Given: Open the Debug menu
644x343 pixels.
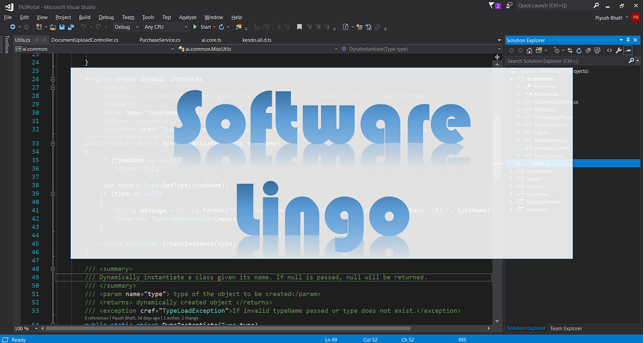Looking at the screenshot, I should tap(106, 17).
